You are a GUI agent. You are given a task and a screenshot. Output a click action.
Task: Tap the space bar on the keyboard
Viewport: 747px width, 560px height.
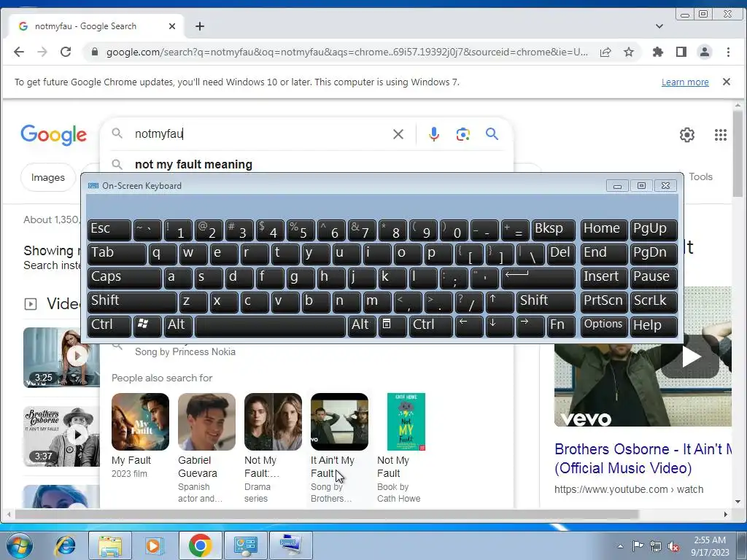(270, 326)
